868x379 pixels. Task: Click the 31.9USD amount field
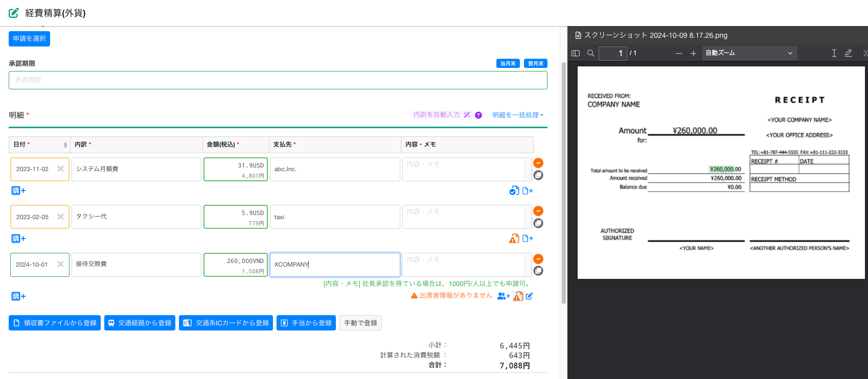coord(236,169)
